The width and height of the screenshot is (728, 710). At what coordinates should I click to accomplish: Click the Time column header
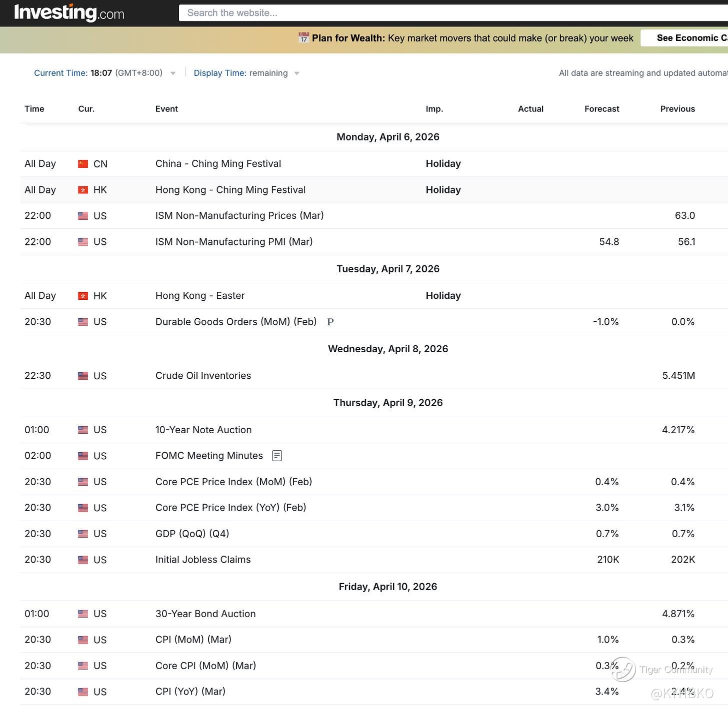34,109
